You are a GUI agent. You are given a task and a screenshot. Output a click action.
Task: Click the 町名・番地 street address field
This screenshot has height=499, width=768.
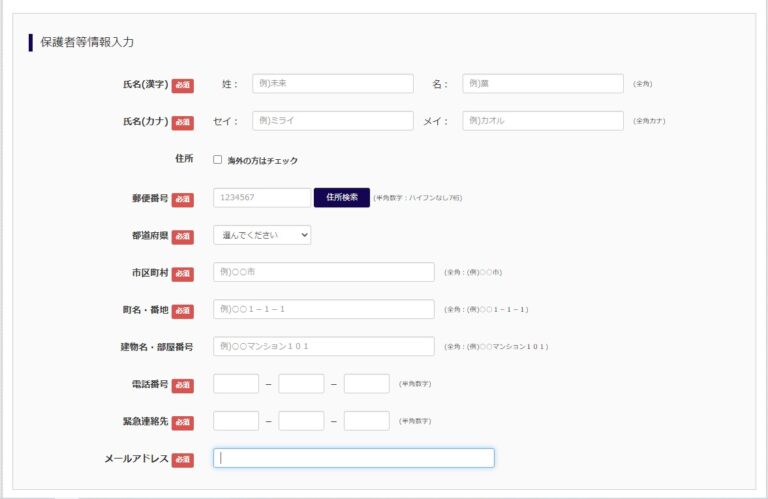[324, 309]
